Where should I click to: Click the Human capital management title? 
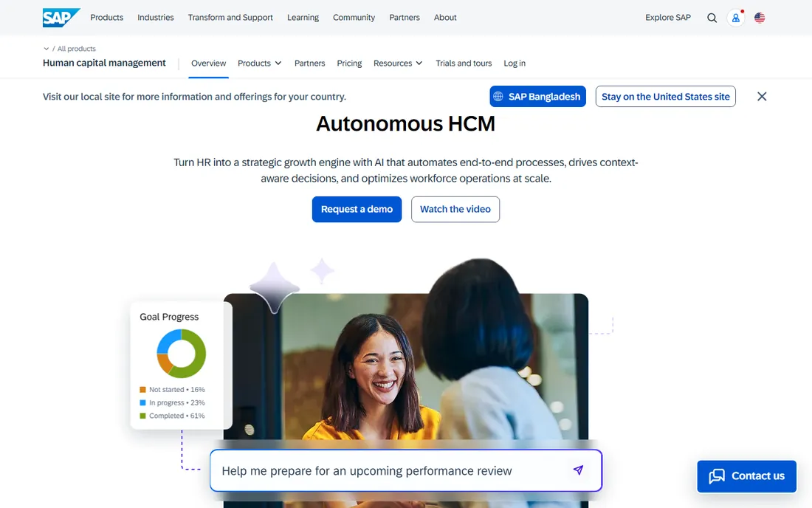tap(104, 63)
